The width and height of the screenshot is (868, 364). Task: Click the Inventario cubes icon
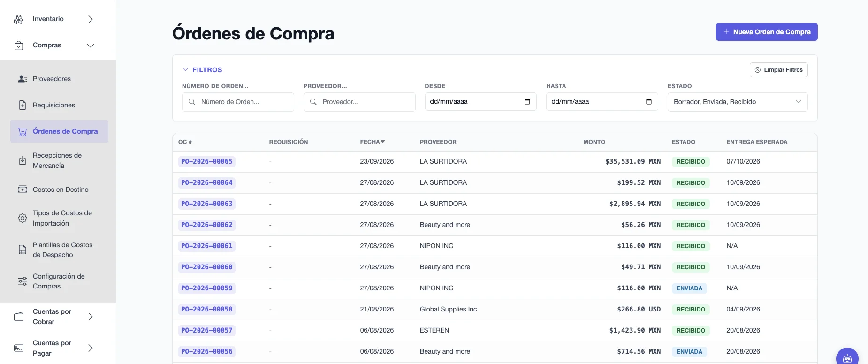click(19, 19)
